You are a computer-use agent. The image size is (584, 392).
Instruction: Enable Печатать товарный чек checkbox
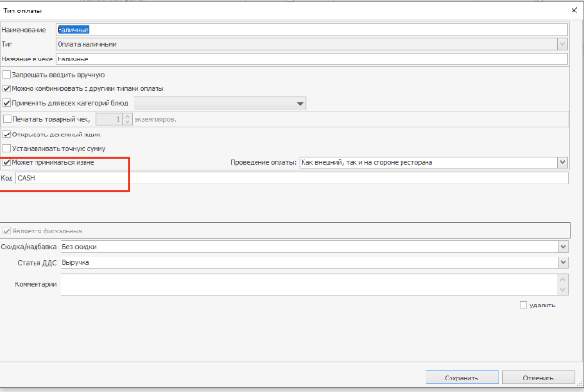8,119
